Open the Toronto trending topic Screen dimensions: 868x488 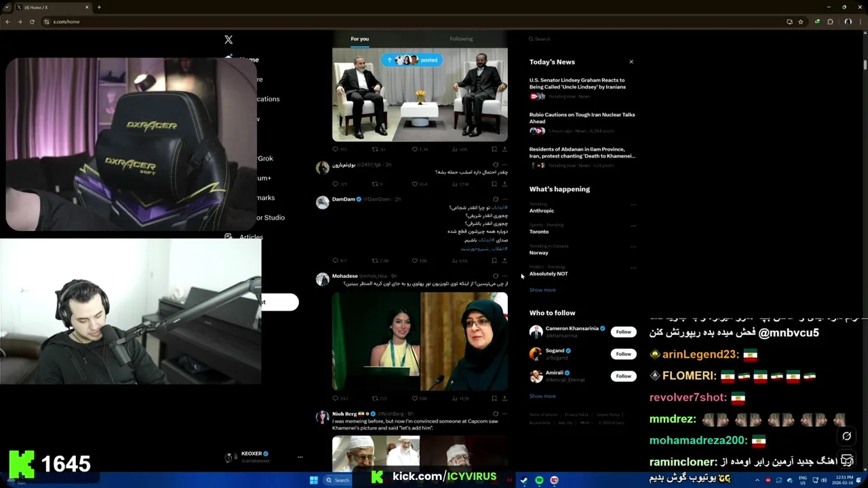tap(539, 232)
